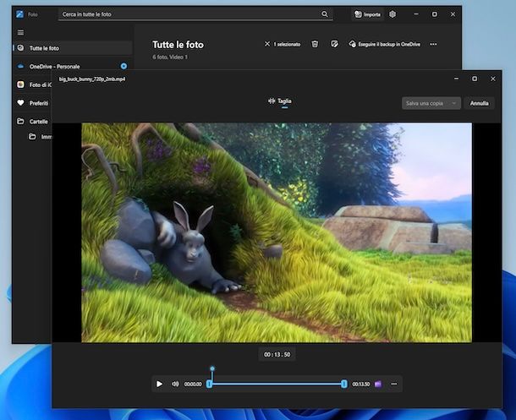Click the blue timeline track between handles

click(x=277, y=384)
